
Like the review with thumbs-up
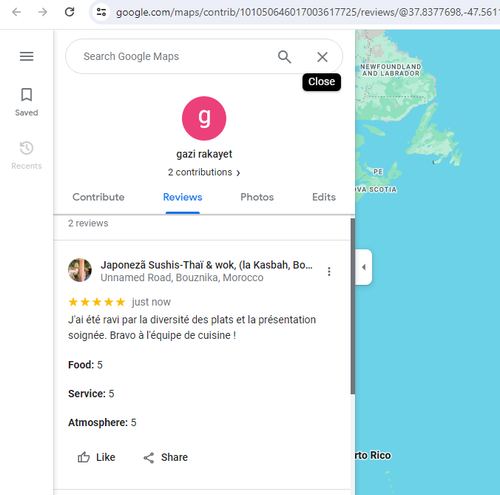[96, 457]
